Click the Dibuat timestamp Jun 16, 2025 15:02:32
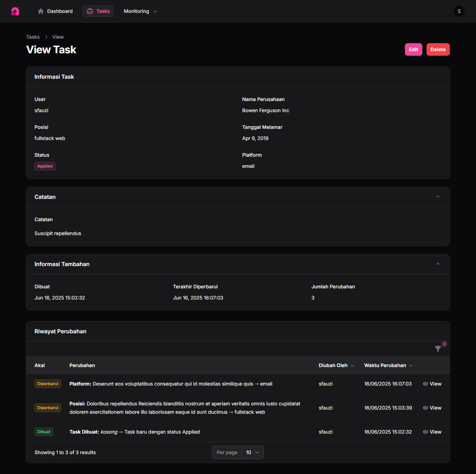Viewport: 476px width, 474px height. (x=60, y=298)
